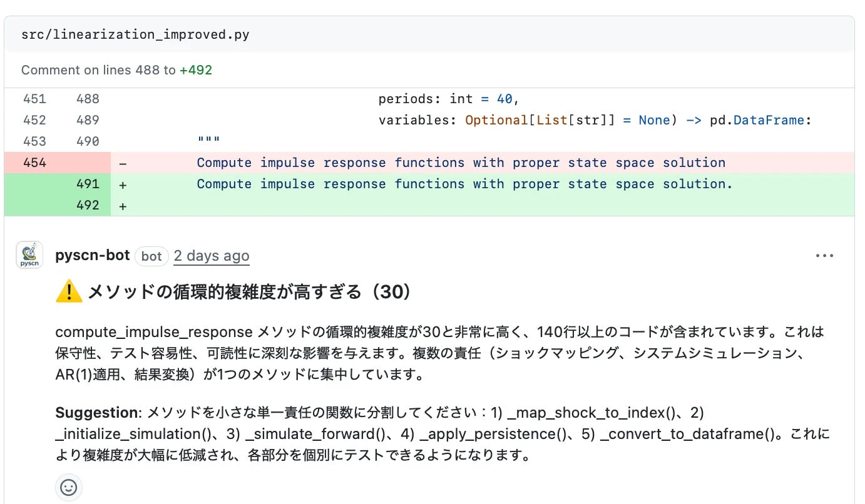Select the highlighted removed line of code
This screenshot has width=865, height=504.
coord(461,163)
